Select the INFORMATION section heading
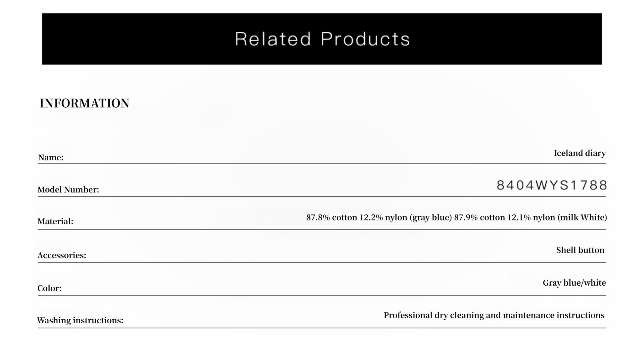Image resolution: width=644 pixels, height=359 pixels. coord(84,103)
